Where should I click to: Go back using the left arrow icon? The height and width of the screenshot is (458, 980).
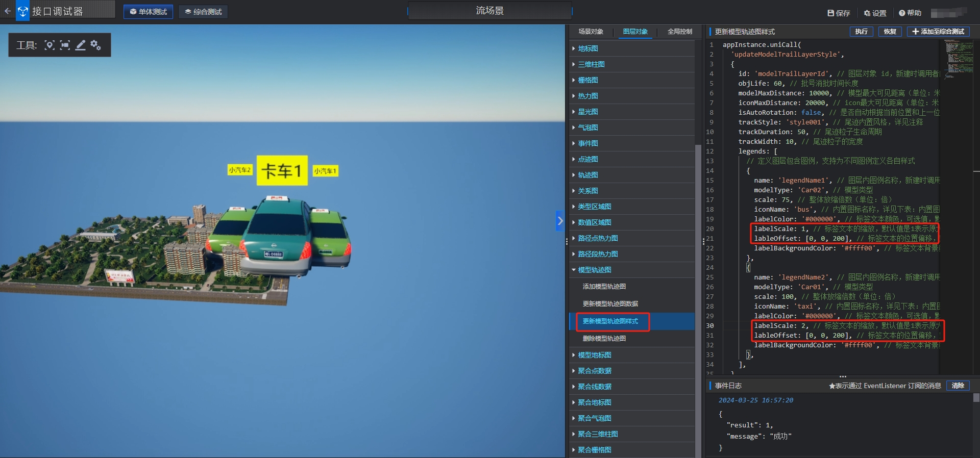[x=7, y=11]
